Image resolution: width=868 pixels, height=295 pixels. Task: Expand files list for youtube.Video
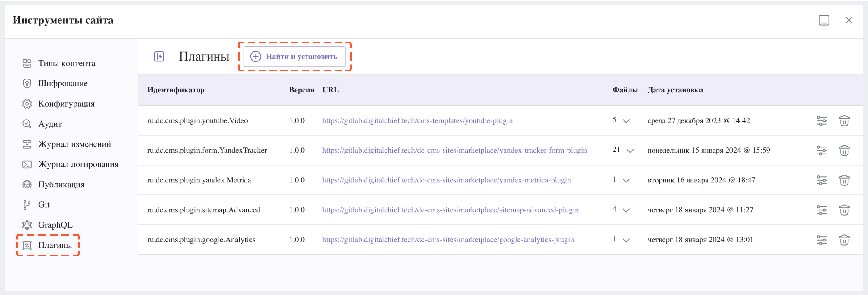[626, 121]
